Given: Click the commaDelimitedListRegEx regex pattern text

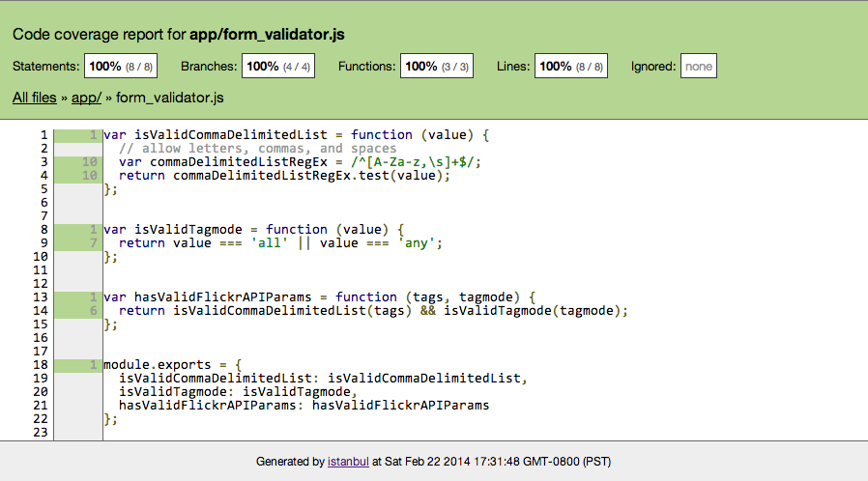Looking at the screenshot, I should click(x=416, y=162).
